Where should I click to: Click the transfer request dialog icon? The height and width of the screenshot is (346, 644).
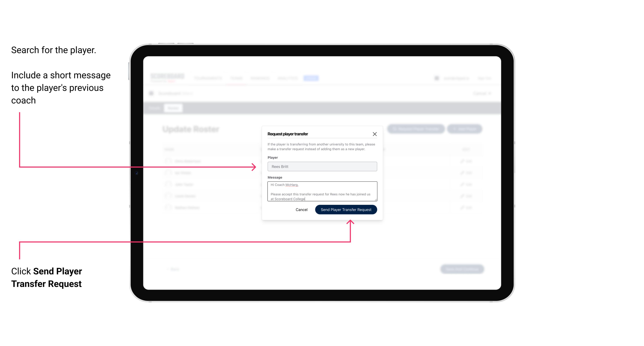(375, 134)
